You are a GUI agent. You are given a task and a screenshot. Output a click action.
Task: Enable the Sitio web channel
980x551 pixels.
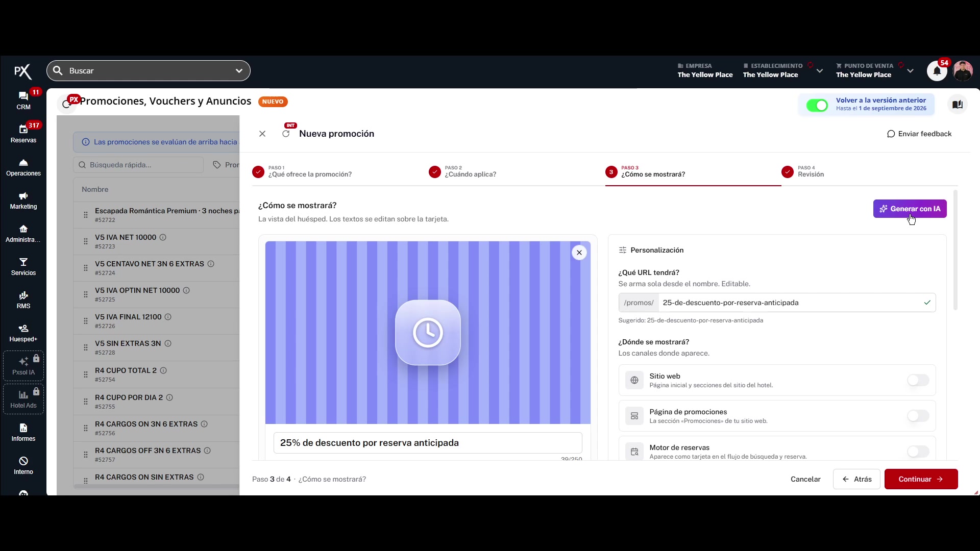click(918, 380)
